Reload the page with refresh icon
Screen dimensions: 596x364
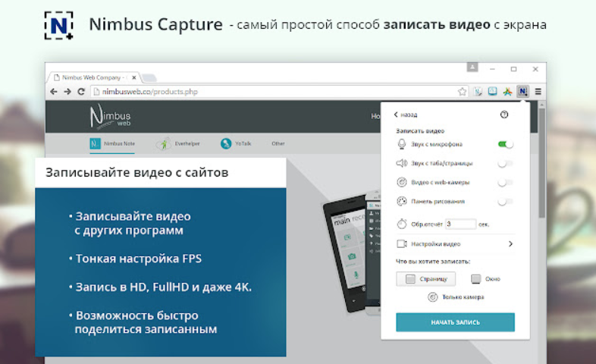click(x=81, y=92)
